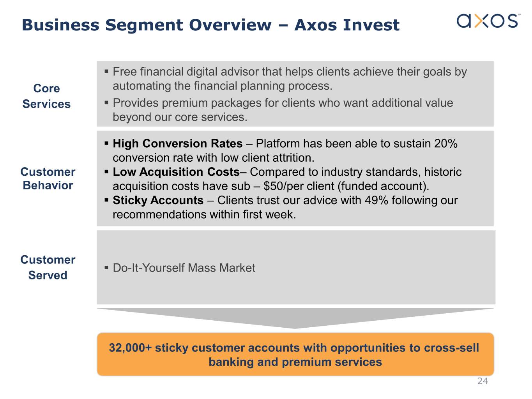
Task: Click the 'Customer Served' label
Action: pyautogui.click(x=48, y=267)
